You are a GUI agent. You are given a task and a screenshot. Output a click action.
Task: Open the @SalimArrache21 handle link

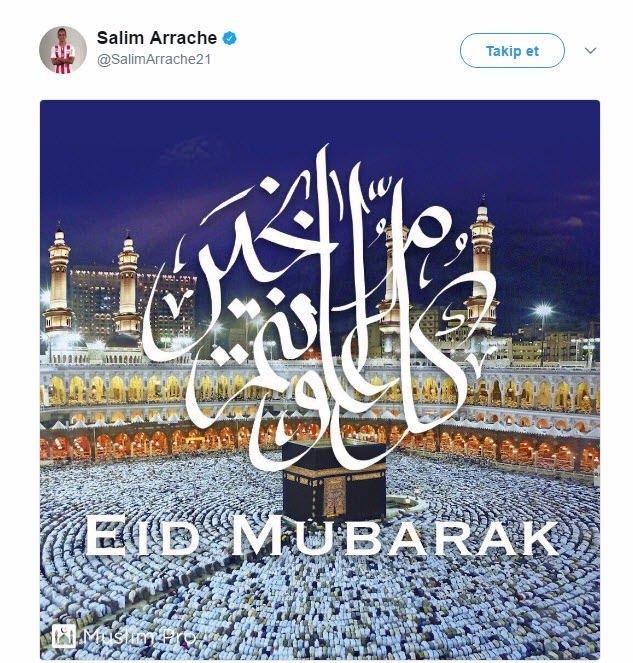click(153, 59)
